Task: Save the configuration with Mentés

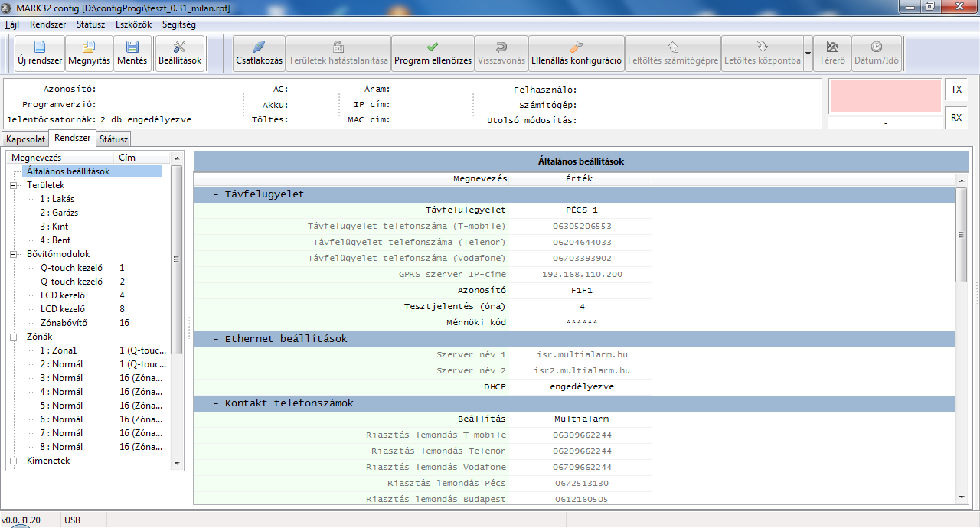Action: coord(132,54)
